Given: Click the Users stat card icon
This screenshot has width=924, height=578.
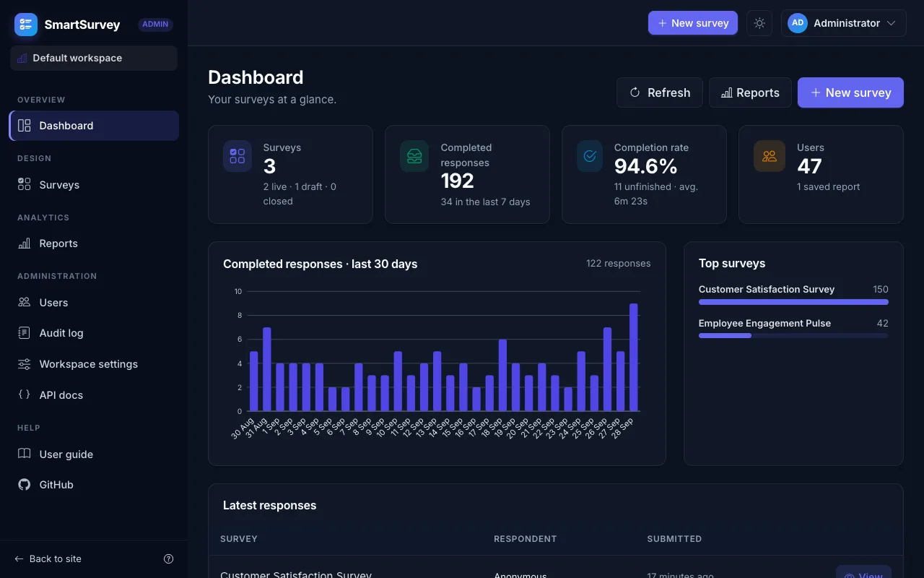Looking at the screenshot, I should click(770, 156).
